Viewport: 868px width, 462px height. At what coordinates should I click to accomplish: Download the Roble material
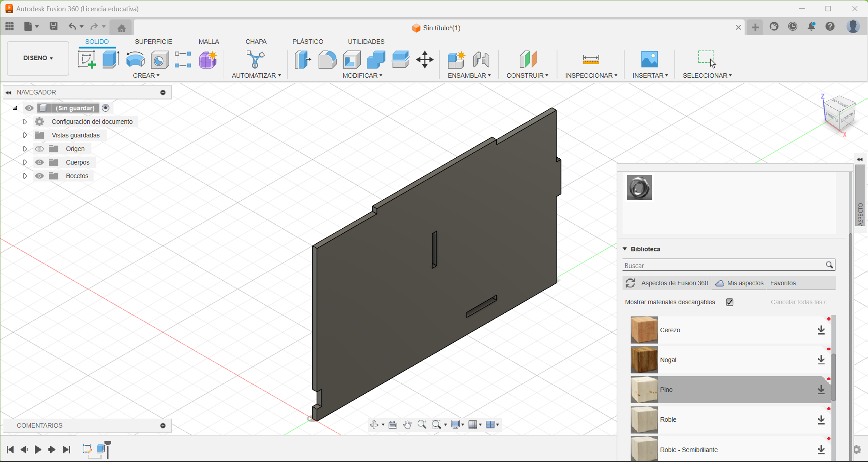coord(821,420)
